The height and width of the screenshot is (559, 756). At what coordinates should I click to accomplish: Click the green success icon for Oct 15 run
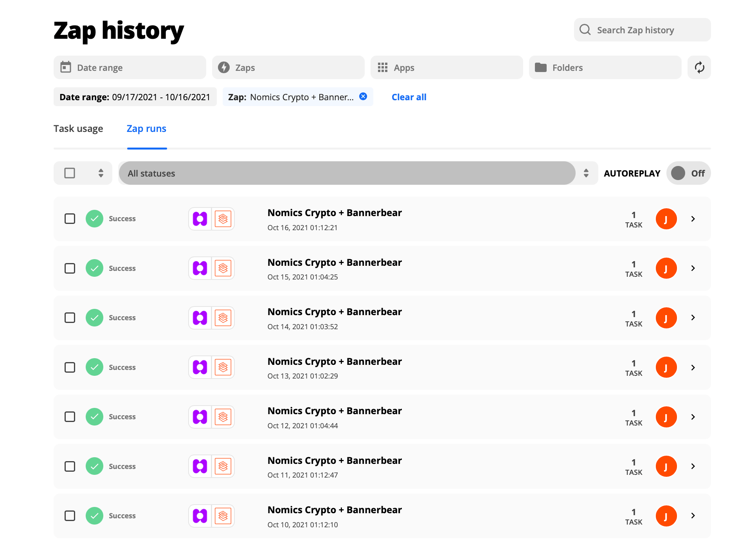(x=94, y=268)
